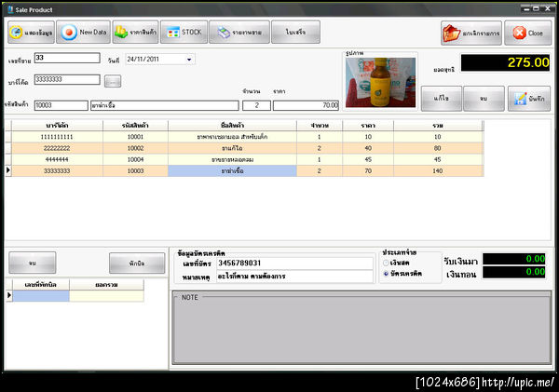This screenshot has width=559, height=392.
Task: Click the received money display showing 0.00
Action: coord(514,259)
